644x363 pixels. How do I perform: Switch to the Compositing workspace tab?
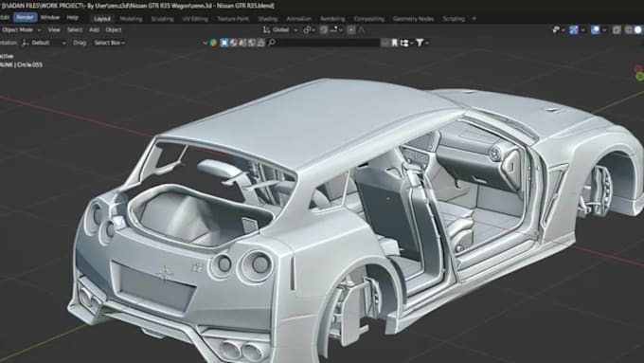(368, 19)
